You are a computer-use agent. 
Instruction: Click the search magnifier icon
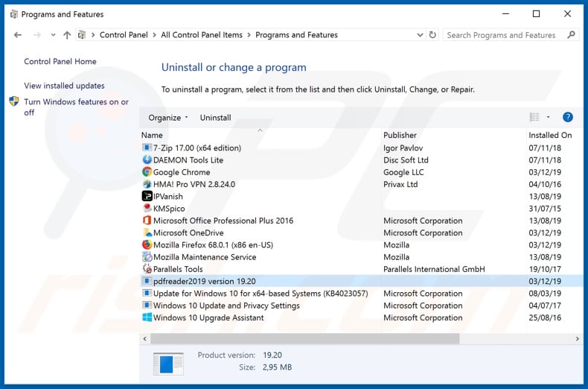(x=571, y=35)
